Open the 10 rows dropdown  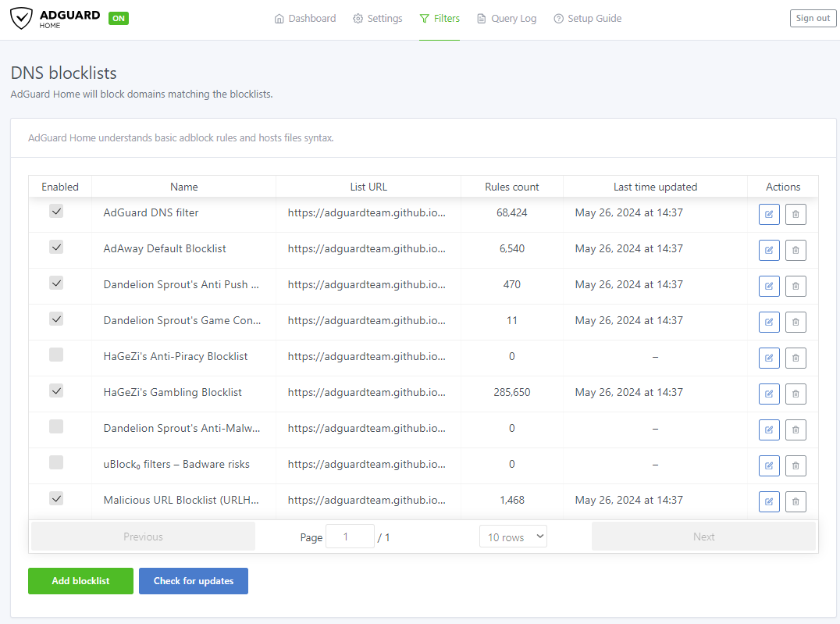point(513,537)
